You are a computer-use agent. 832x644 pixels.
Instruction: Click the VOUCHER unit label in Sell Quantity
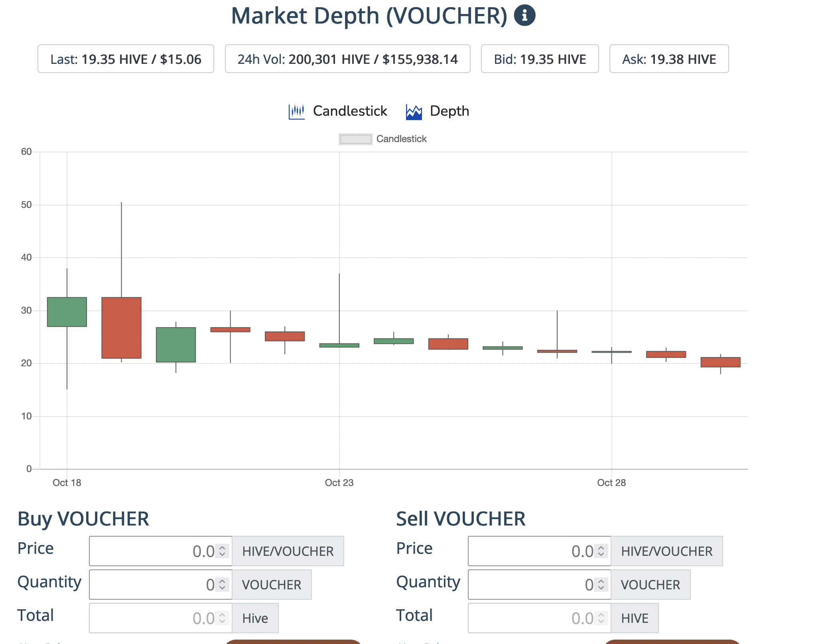[x=651, y=585]
